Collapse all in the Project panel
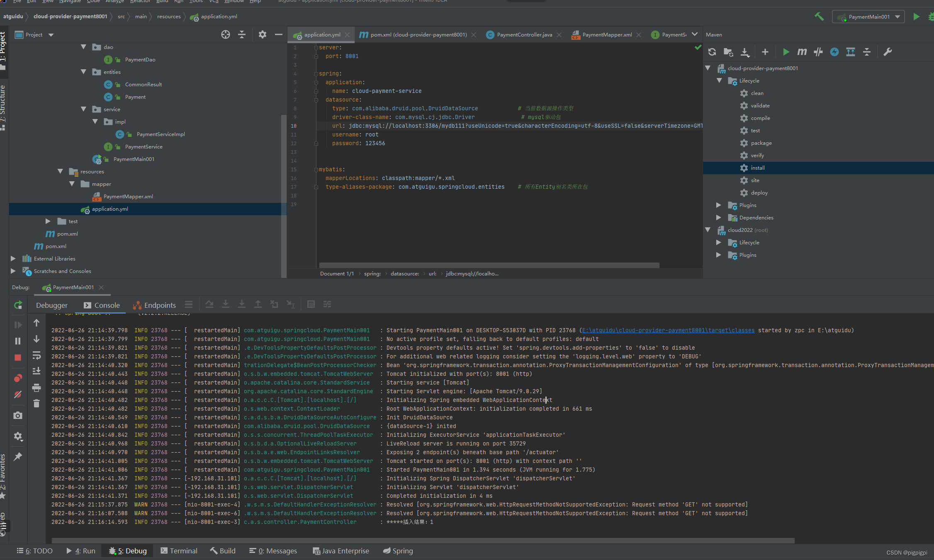Image resolution: width=934 pixels, height=560 pixels. click(242, 34)
